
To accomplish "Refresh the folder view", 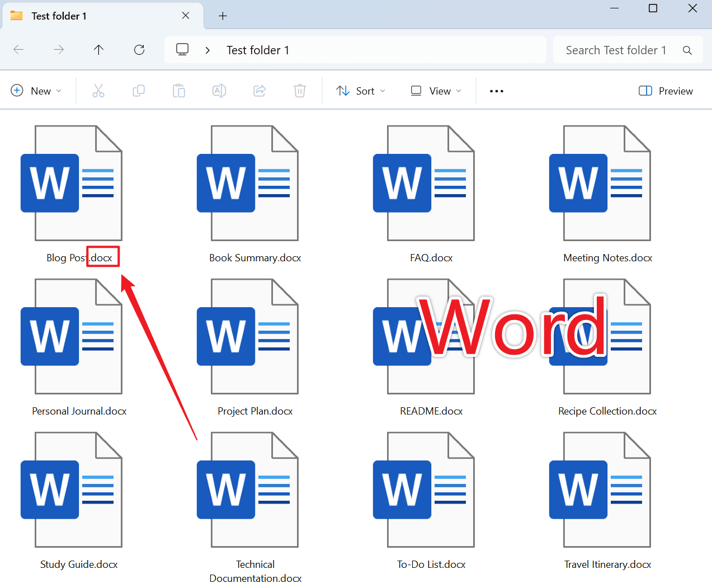I will tap(139, 50).
